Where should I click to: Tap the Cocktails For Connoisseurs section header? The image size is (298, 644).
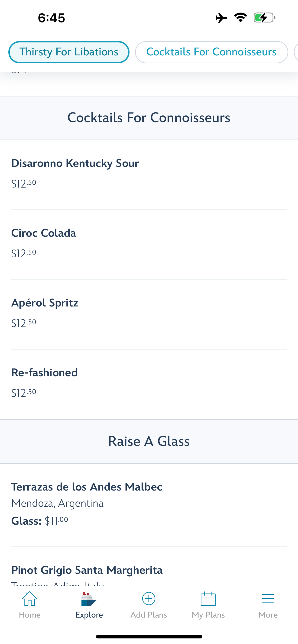(x=149, y=118)
